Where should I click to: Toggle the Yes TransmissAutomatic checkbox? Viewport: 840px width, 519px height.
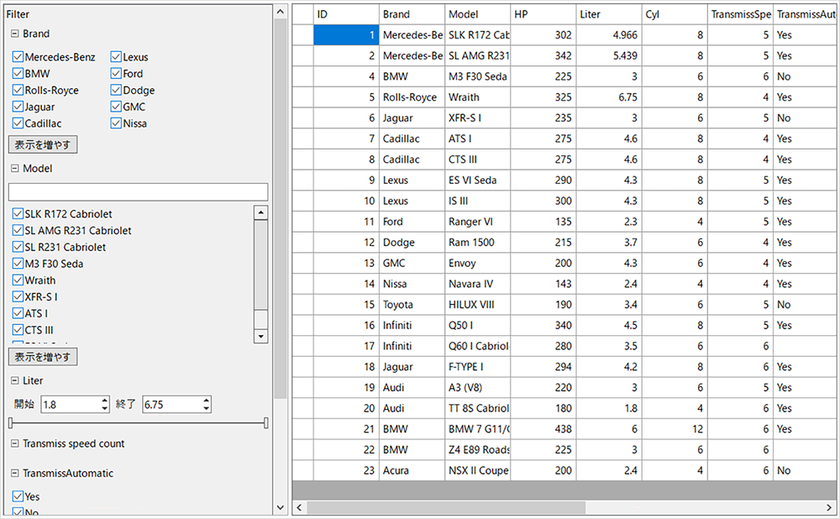18,497
